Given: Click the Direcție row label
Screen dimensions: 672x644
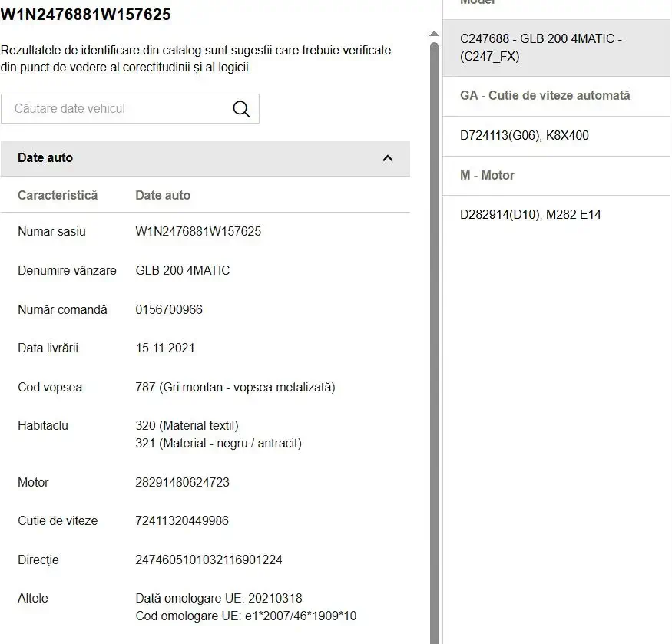Looking at the screenshot, I should pyautogui.click(x=38, y=560).
